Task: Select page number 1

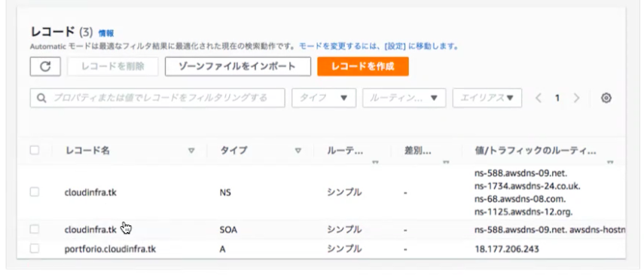Action: 557,98
